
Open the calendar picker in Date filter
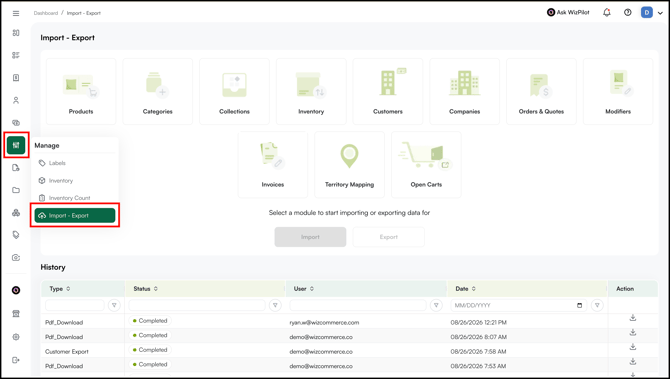579,305
